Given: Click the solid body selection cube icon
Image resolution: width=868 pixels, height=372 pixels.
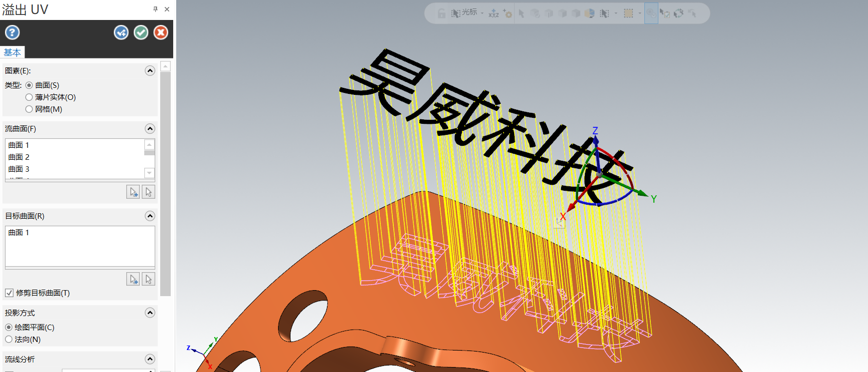Looking at the screenshot, I should click(576, 13).
